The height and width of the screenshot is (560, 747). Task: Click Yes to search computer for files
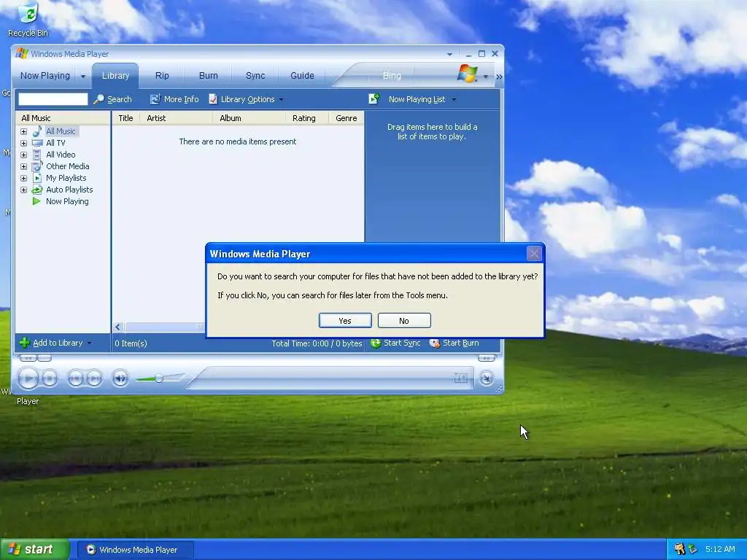345,321
